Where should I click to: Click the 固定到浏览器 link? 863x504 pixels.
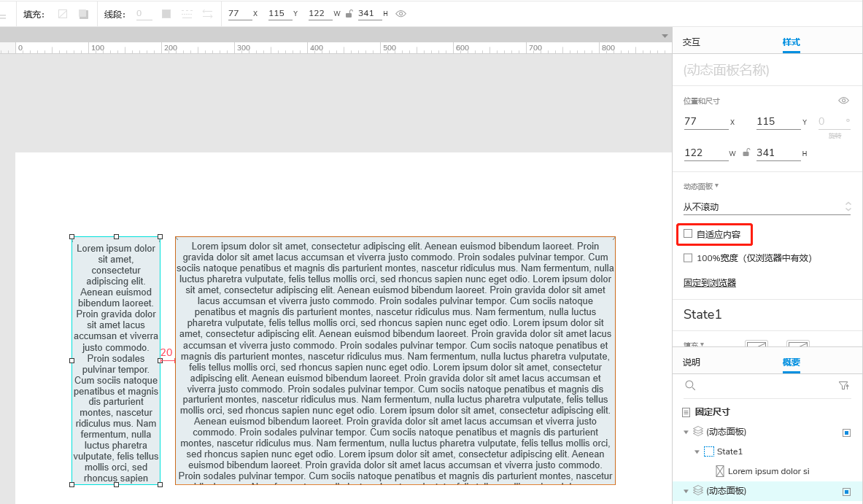[x=710, y=283]
